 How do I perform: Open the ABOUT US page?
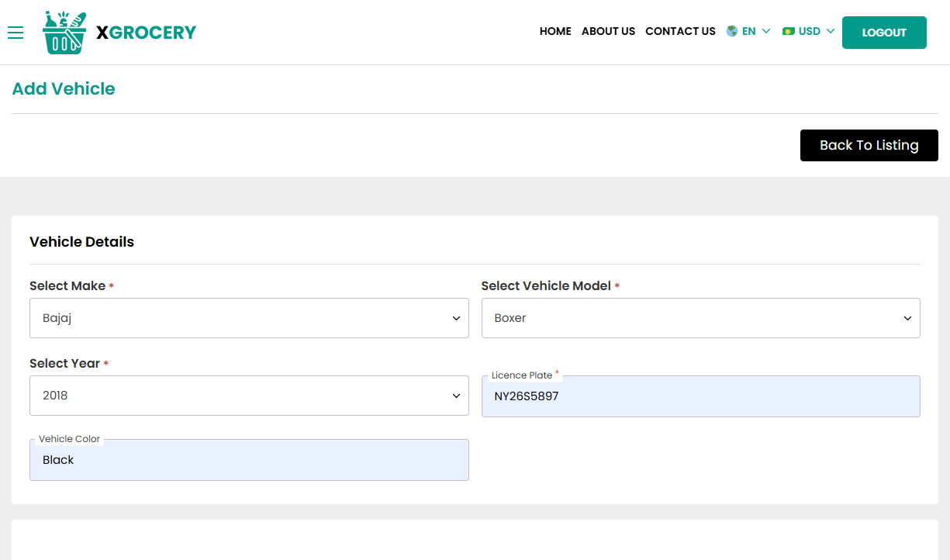(608, 32)
